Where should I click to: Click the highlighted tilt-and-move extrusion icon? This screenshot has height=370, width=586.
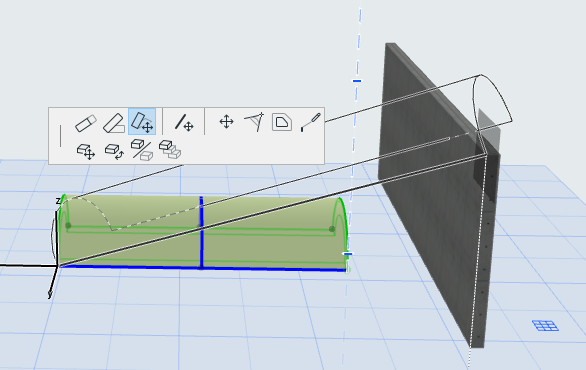(142, 121)
